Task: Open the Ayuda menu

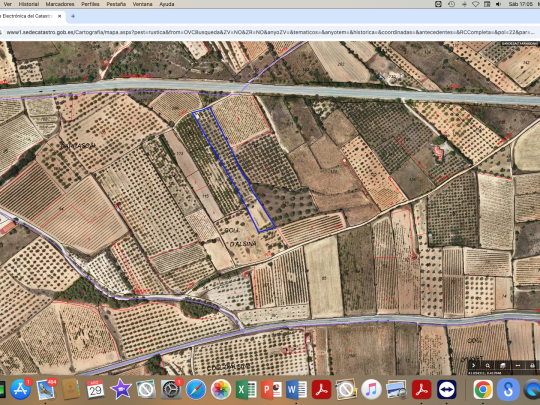Action: tap(167, 4)
